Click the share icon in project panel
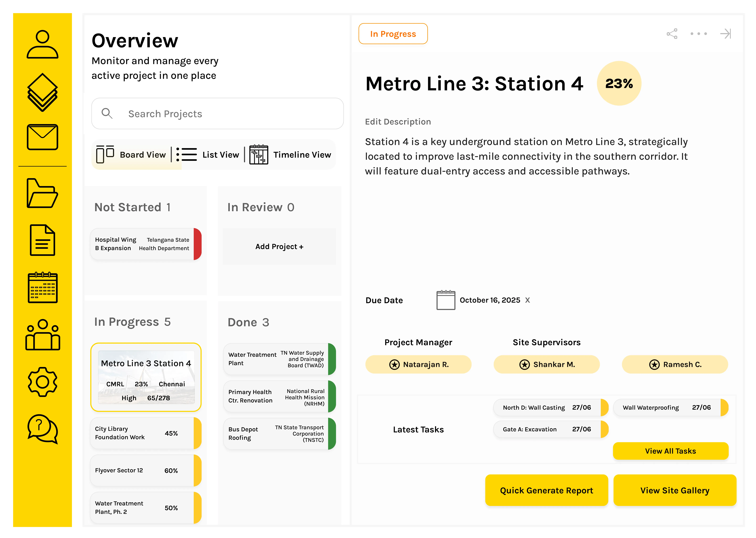This screenshot has height=538, width=756. (672, 33)
